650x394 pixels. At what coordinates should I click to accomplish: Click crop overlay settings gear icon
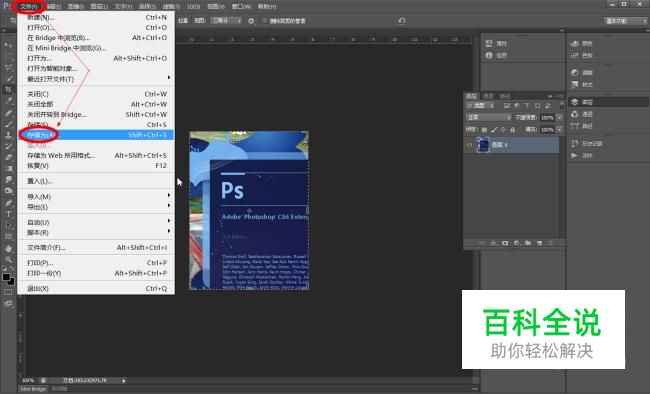(x=251, y=21)
